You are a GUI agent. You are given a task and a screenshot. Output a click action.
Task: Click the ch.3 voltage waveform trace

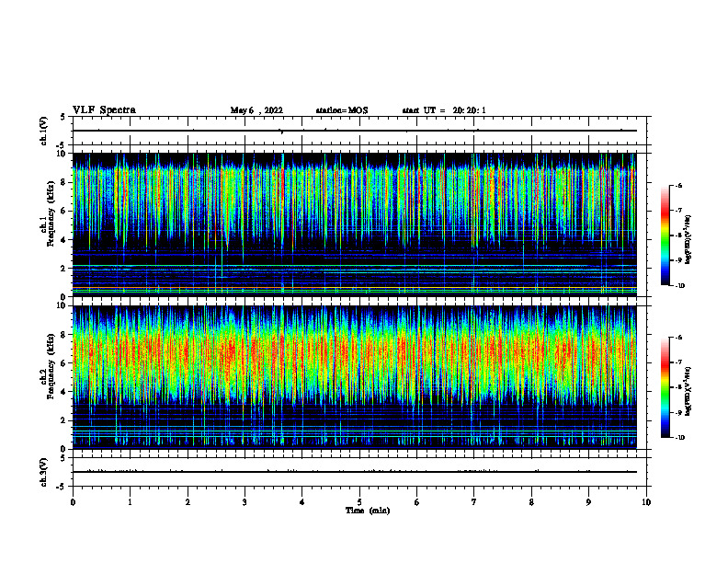click(x=355, y=472)
